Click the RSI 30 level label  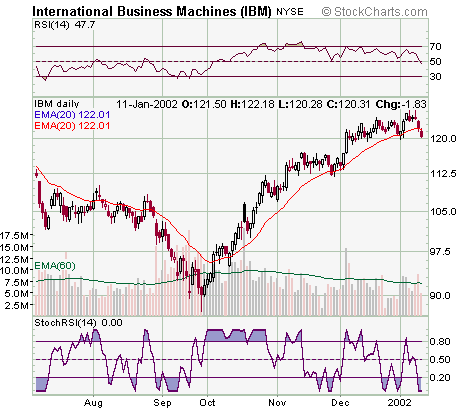435,77
